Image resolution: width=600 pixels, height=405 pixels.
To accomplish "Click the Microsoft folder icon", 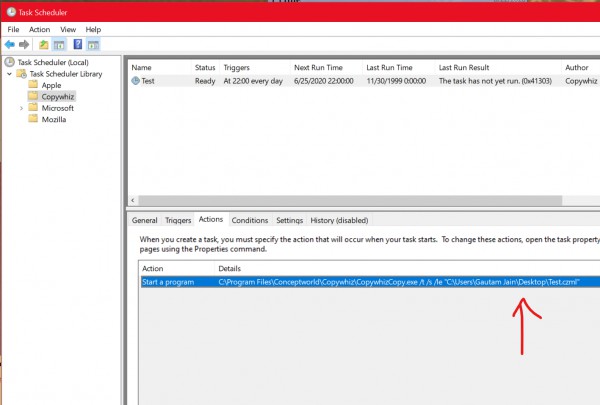I will [x=33, y=108].
